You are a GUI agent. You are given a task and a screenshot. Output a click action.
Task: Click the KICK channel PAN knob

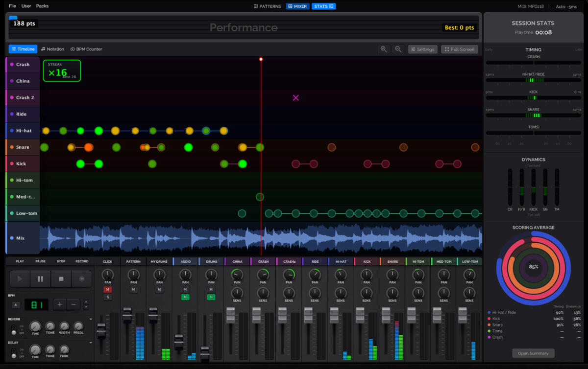point(367,275)
